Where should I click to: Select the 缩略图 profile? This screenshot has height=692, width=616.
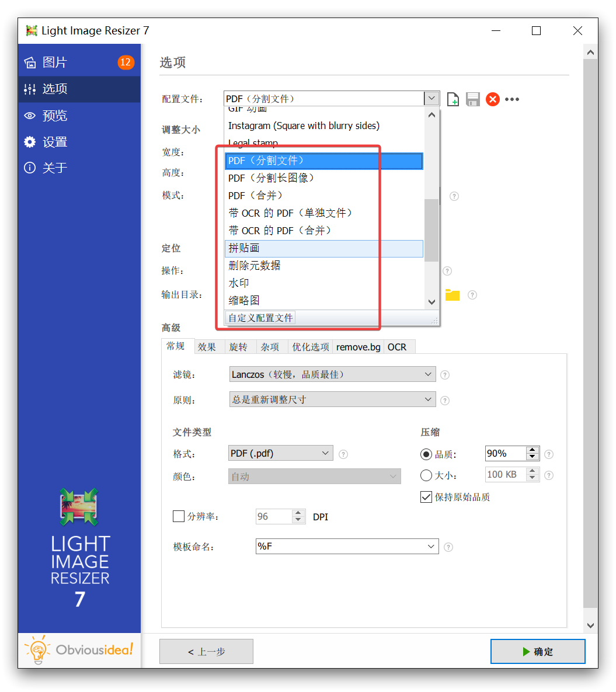pyautogui.click(x=324, y=301)
